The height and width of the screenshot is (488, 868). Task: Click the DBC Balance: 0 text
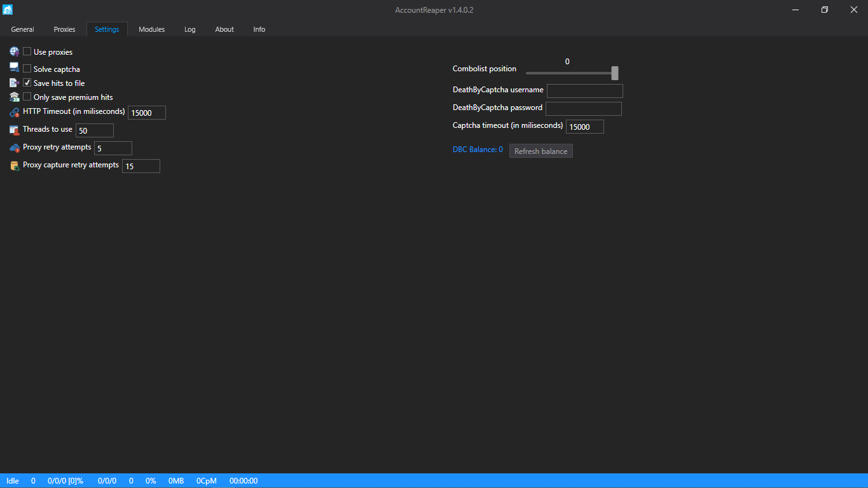[478, 150]
